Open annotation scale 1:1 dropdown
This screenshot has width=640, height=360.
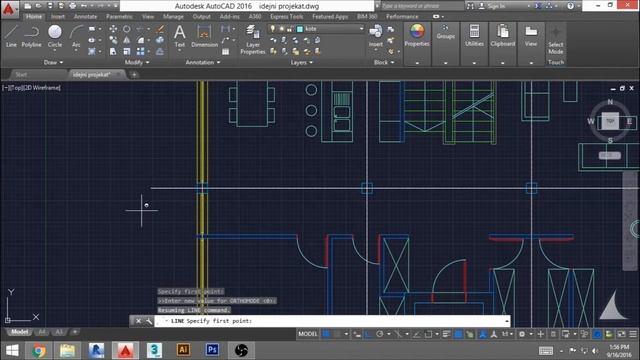pyautogui.click(x=507, y=334)
